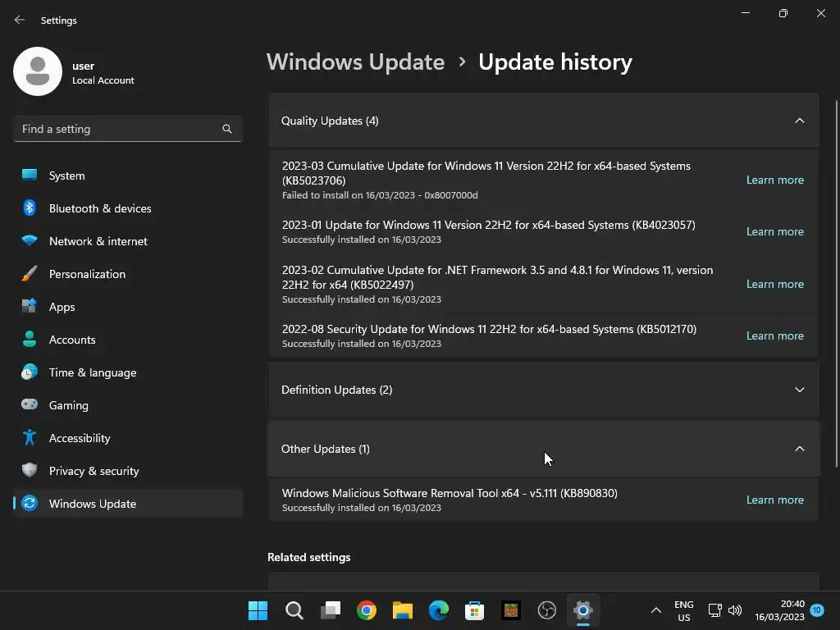Viewport: 840px width, 630px height.
Task: Open the Minecraft taskbar icon
Action: coord(511,610)
